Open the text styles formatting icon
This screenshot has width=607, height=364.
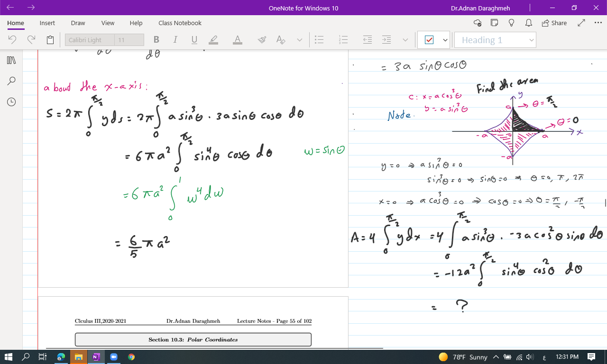[x=281, y=40]
